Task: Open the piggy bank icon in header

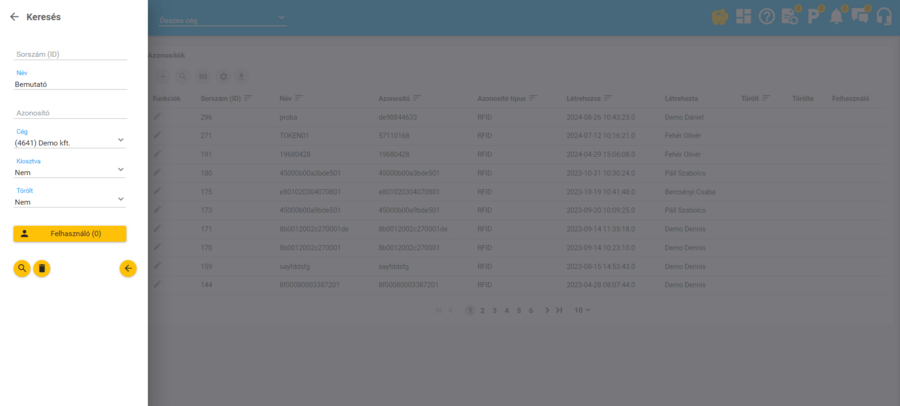Action: point(719,16)
